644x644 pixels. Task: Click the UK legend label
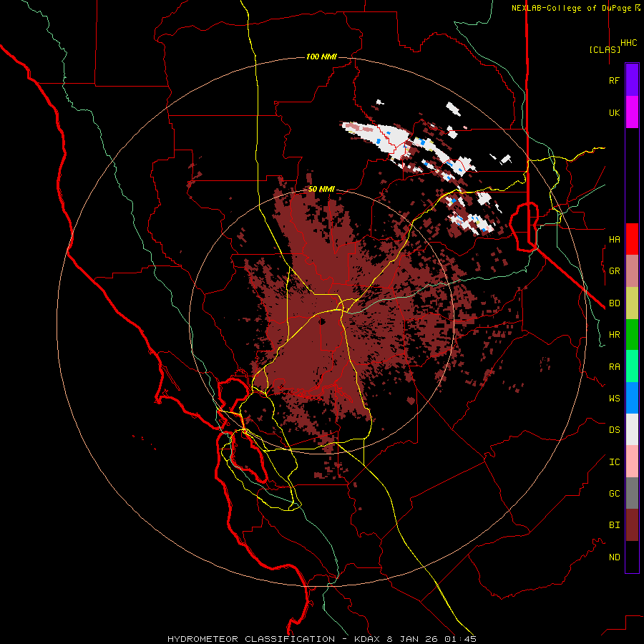click(x=614, y=112)
